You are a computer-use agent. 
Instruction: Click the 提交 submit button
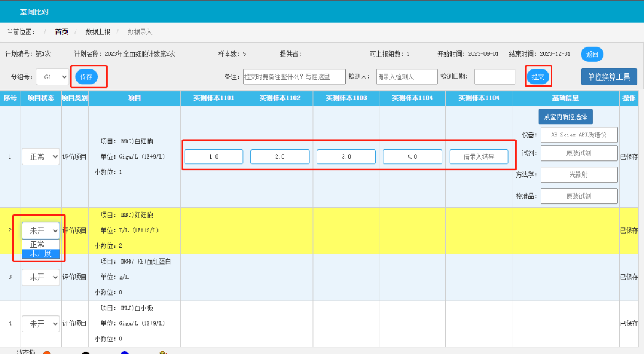point(538,77)
